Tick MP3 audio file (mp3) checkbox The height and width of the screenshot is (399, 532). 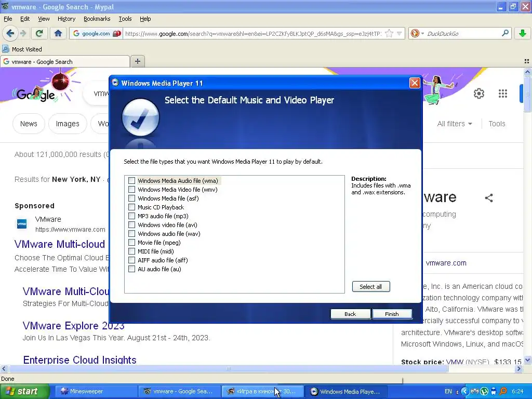click(131, 216)
